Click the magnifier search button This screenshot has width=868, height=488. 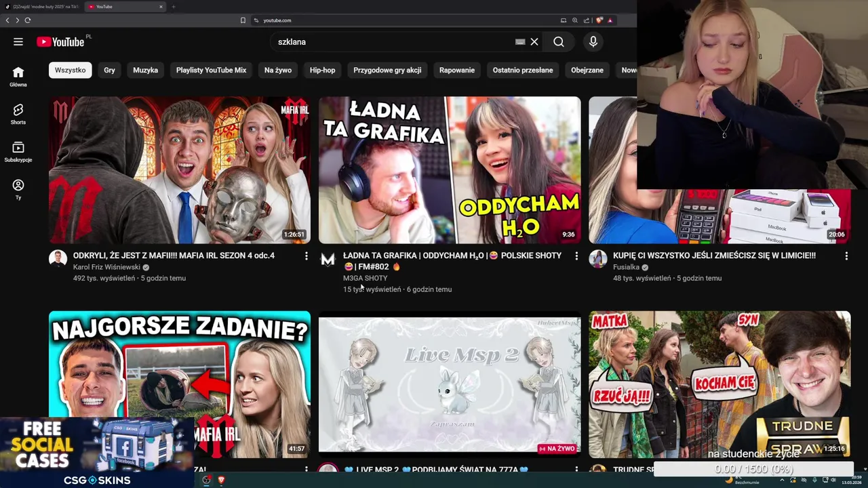point(558,42)
